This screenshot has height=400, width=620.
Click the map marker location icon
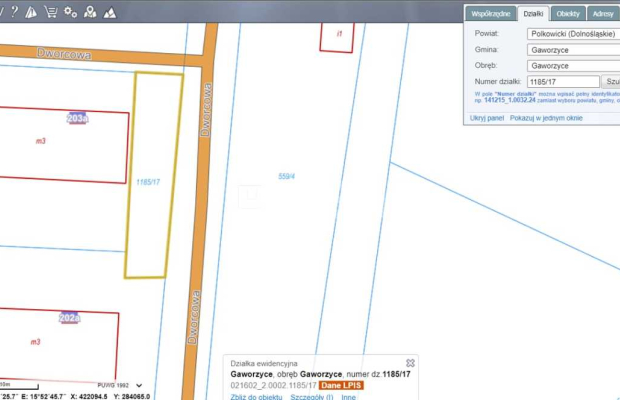(90, 12)
